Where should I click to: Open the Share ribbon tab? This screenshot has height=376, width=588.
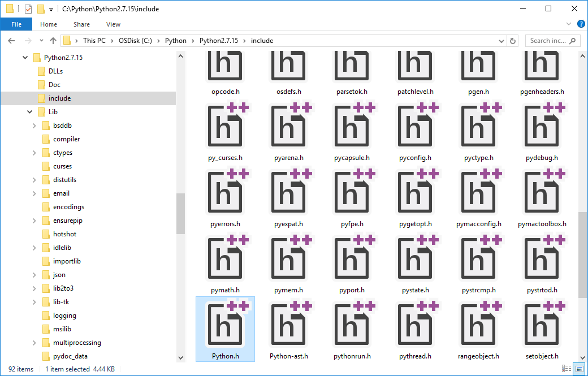(81, 24)
